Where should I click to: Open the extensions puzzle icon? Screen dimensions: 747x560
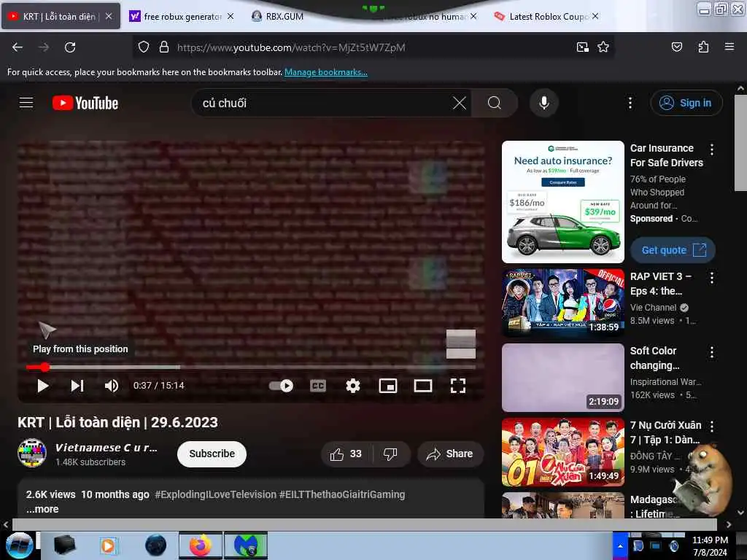tap(703, 47)
